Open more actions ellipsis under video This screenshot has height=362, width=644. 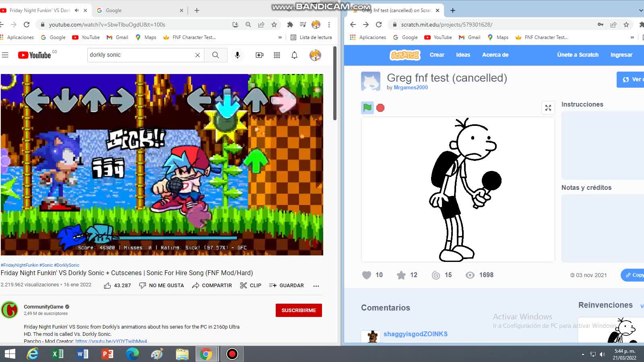[x=316, y=286]
